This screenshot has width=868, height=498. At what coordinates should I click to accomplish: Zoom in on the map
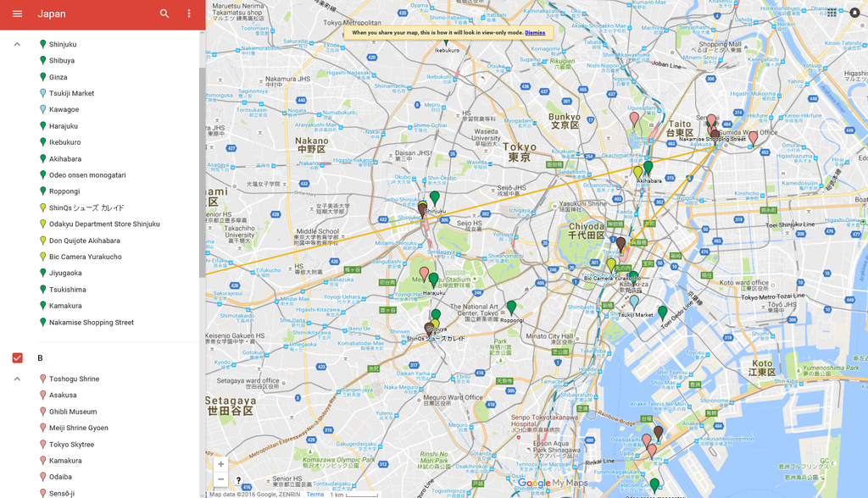(220, 464)
